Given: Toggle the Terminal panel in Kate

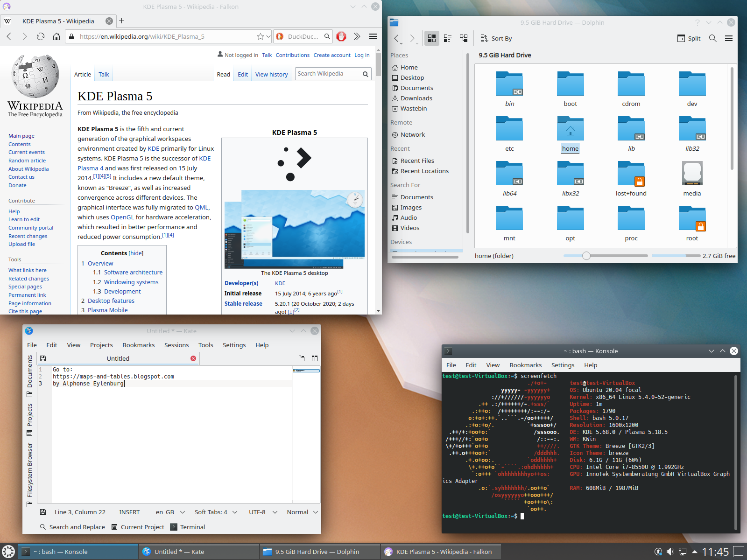Looking at the screenshot, I should [188, 527].
